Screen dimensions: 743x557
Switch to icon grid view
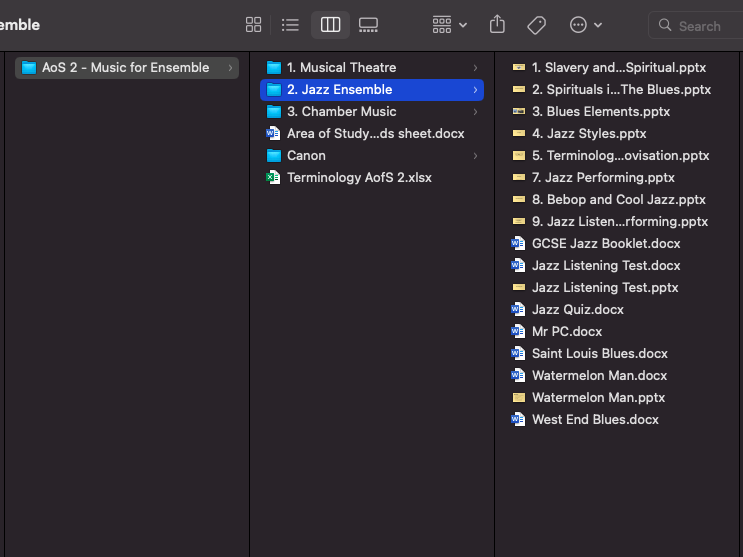pos(254,25)
